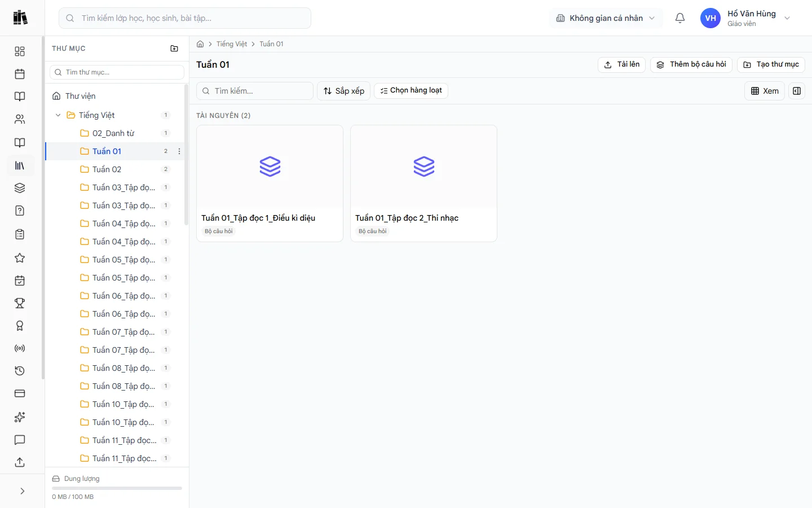This screenshot has width=812, height=508.
Task: Open the stacked layers icon in sidebar
Action: coord(20,188)
